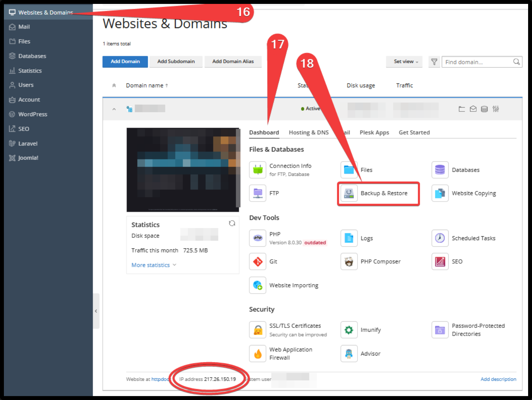Open the FTP icon
Viewport: 532px width, 400px height.
pos(258,193)
